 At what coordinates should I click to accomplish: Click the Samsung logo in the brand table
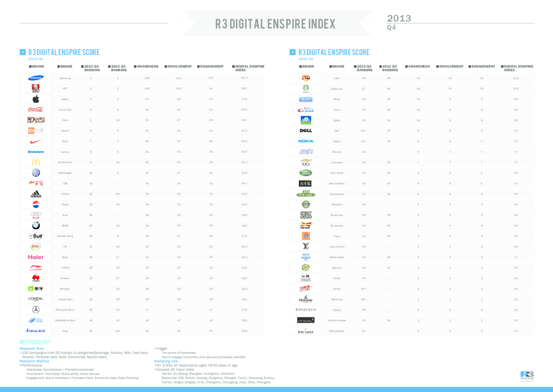[x=36, y=78]
